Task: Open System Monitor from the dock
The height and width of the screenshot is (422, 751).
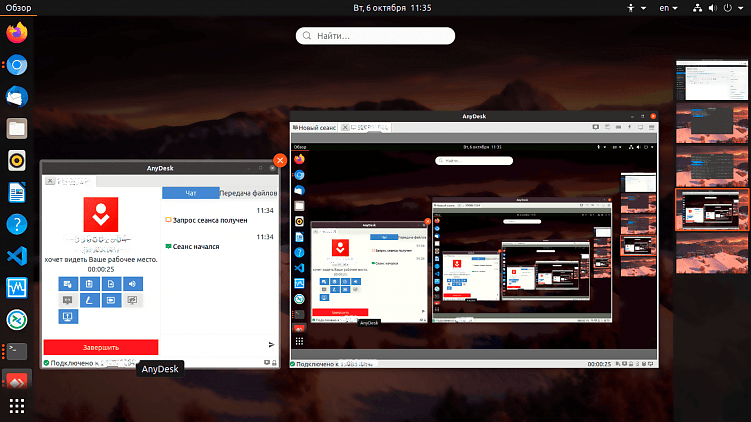Action: 17,288
